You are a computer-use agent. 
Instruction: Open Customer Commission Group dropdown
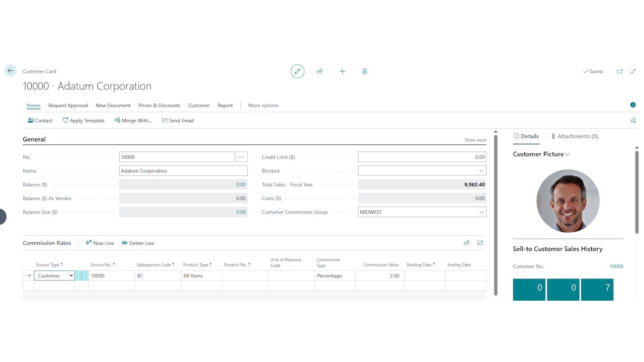481,212
